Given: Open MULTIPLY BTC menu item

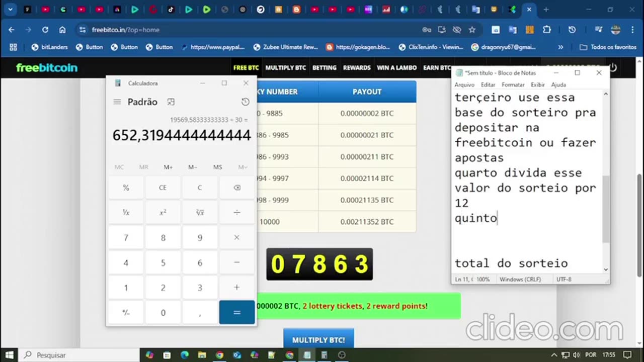Looking at the screenshot, I should [x=286, y=68].
